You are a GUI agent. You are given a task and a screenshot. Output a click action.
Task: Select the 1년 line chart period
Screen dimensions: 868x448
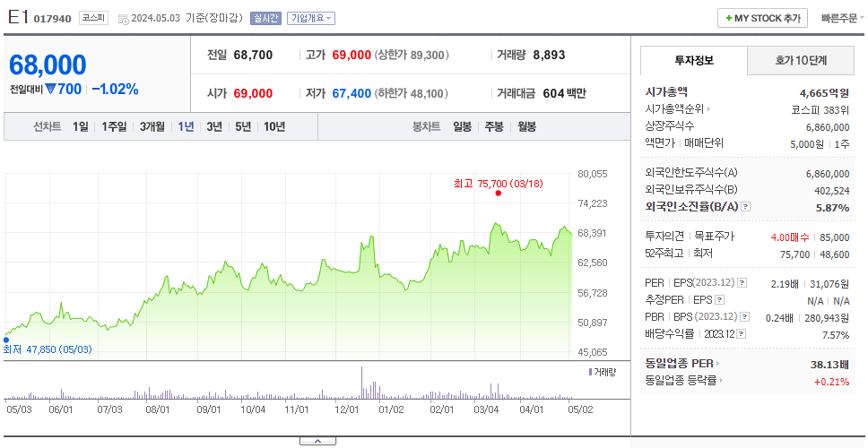pyautogui.click(x=186, y=126)
